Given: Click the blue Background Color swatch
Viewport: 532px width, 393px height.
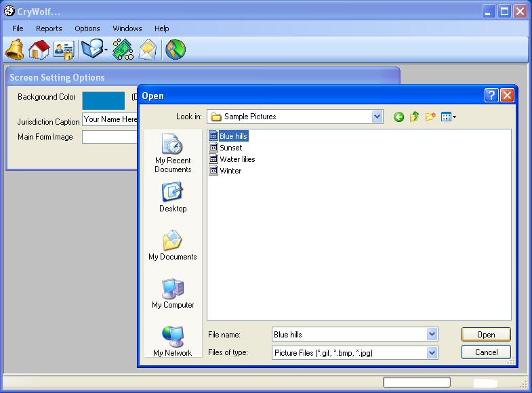Looking at the screenshot, I should (104, 101).
